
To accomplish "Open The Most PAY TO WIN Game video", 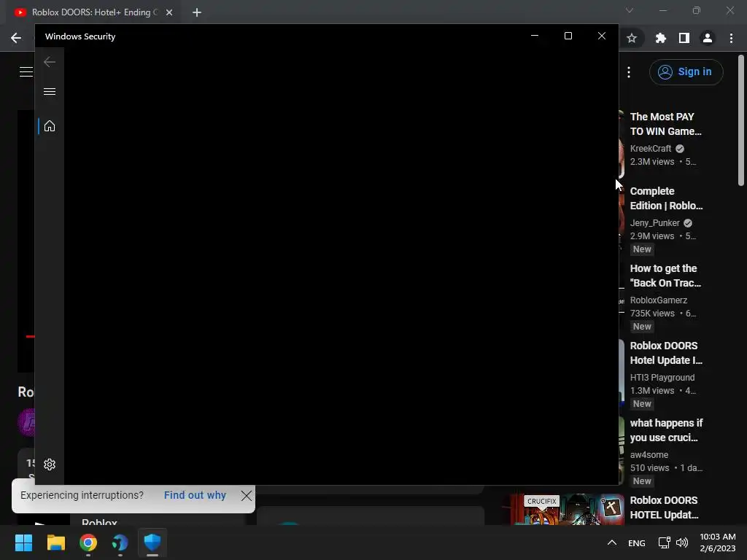I will pyautogui.click(x=665, y=124).
